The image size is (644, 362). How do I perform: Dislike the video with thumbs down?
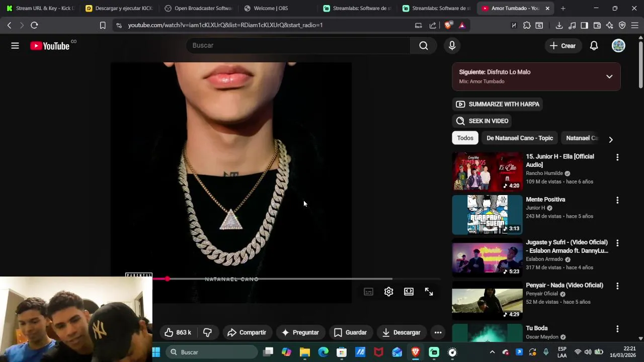coord(207,332)
